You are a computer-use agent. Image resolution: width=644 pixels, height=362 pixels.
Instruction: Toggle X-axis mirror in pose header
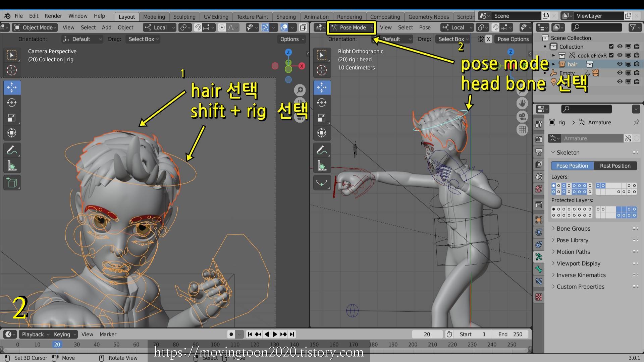tap(488, 39)
